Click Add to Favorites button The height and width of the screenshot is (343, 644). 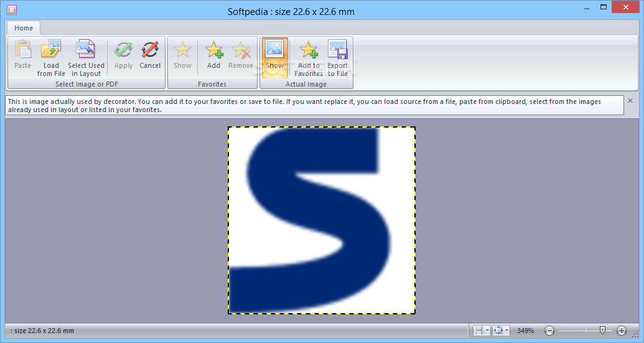coord(309,57)
